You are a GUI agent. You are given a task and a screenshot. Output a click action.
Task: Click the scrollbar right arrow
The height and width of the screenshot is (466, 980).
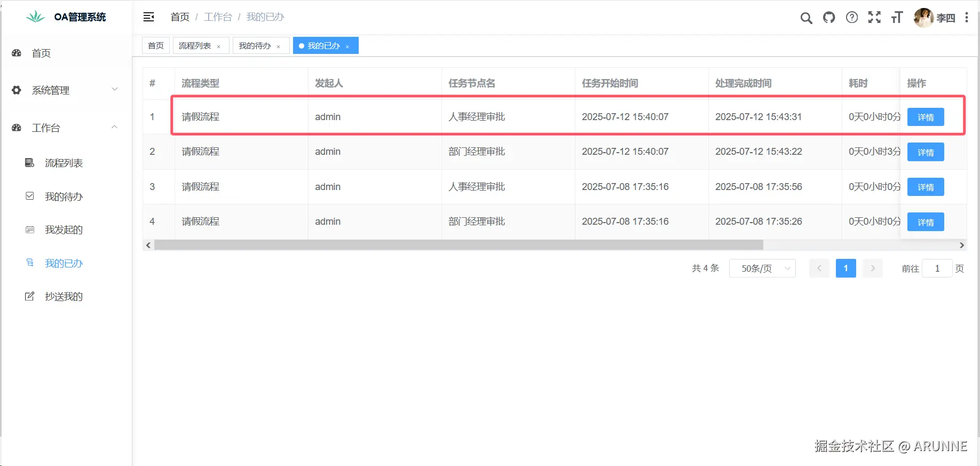coord(961,245)
